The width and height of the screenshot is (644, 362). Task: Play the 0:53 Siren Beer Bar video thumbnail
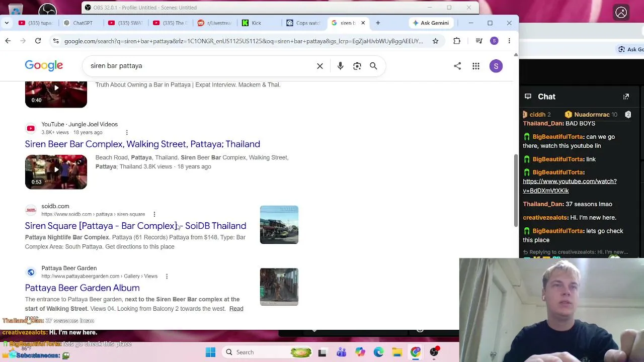pos(56,172)
